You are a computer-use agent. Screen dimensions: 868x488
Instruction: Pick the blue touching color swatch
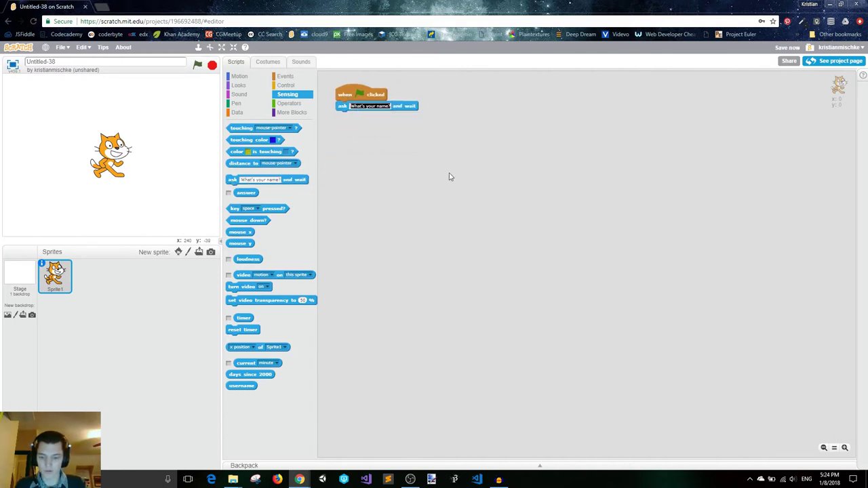[273, 140]
